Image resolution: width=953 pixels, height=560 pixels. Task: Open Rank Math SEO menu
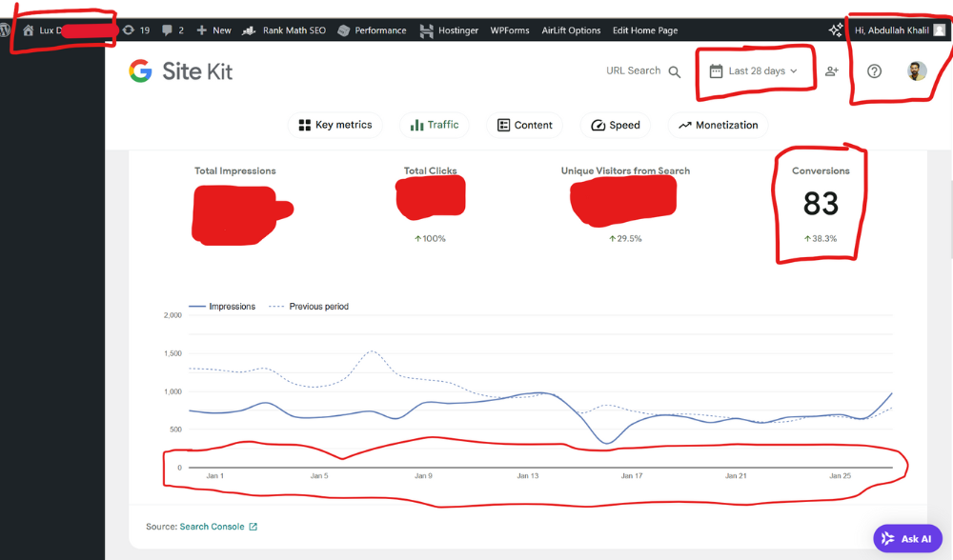[284, 30]
